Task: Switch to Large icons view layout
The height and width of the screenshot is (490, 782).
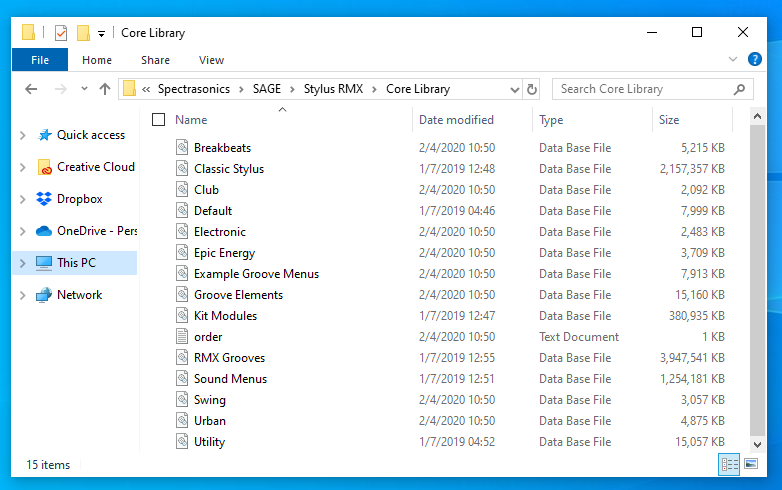Action: (751, 464)
